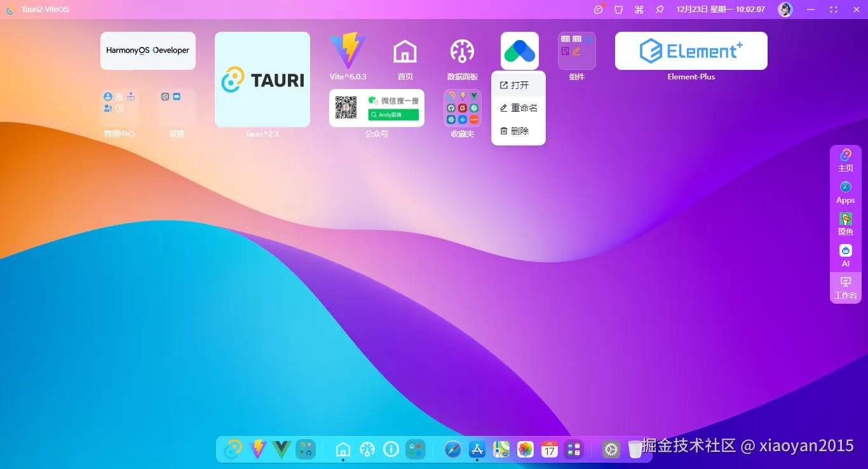This screenshot has height=469, width=868.
Task: Click the Tauri2-ViteOS title logo
Action: click(11, 10)
